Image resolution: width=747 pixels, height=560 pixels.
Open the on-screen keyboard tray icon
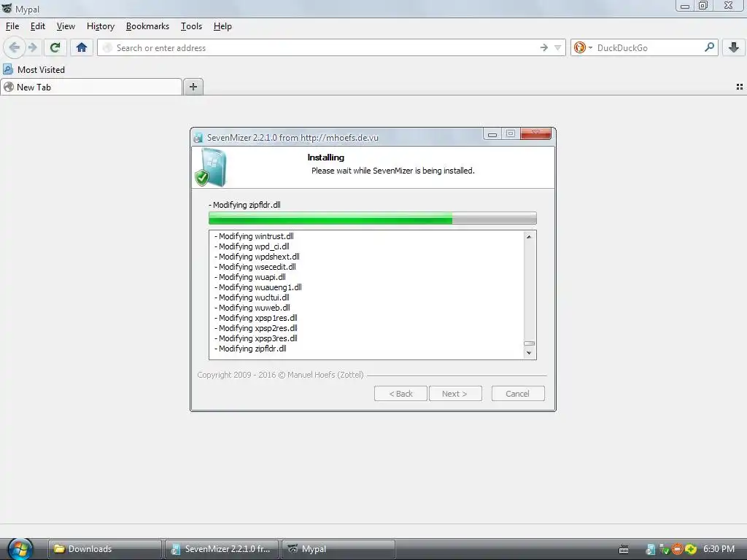pyautogui.click(x=624, y=549)
